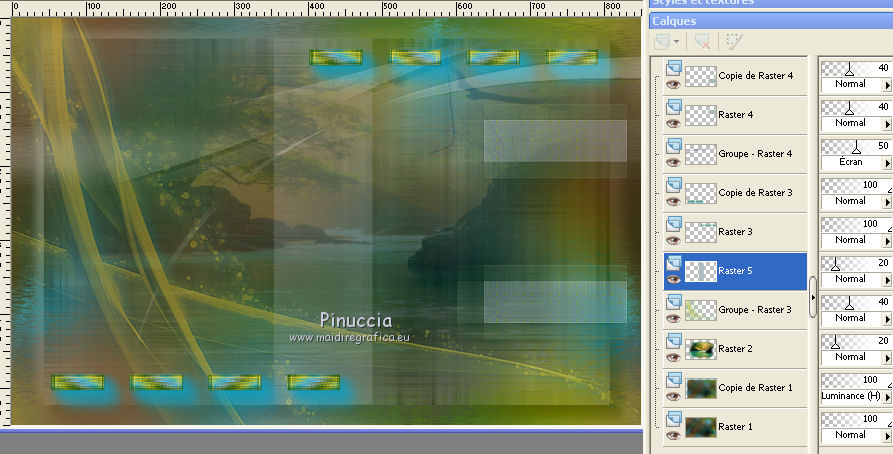Screen dimensions: 893x454
Task: Click the layer type icon of Raster 2
Action: click(x=674, y=341)
